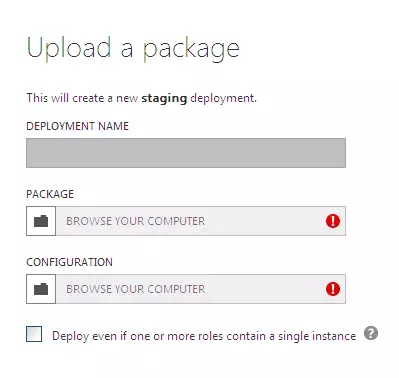Click the letter 'a' in the heading
399x378 pixels.
(x=127, y=51)
